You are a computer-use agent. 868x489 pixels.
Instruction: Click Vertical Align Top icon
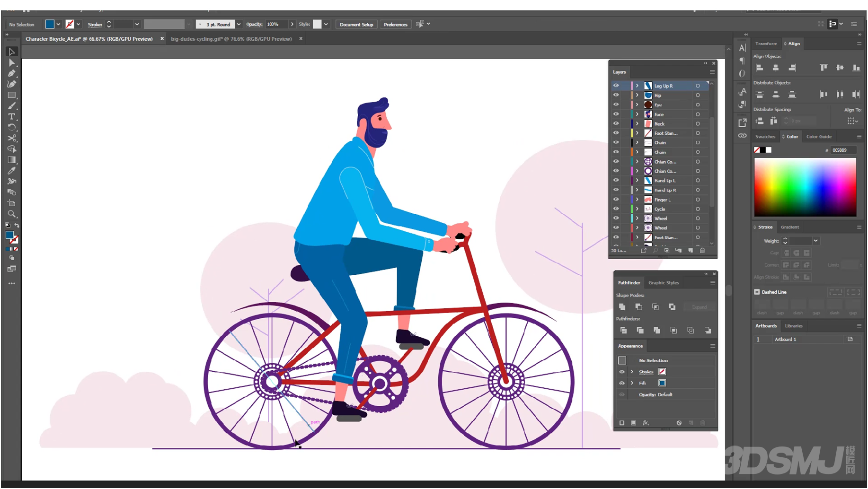click(824, 68)
